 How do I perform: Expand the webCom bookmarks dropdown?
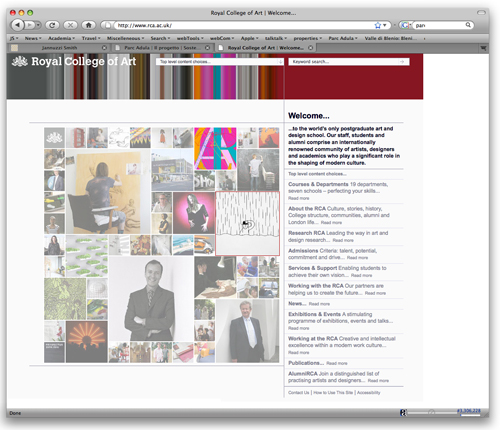222,38
